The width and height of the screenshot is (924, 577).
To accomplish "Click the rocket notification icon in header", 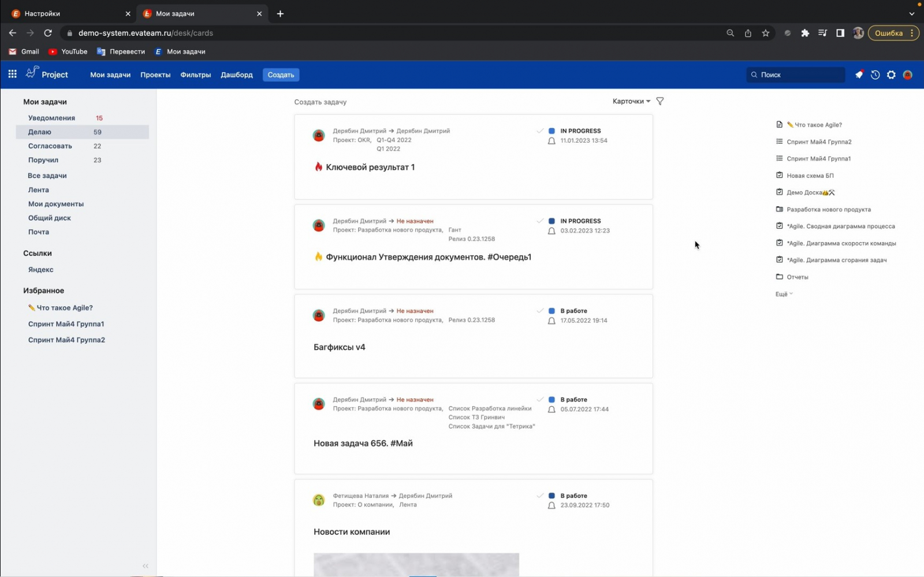I will click(859, 75).
